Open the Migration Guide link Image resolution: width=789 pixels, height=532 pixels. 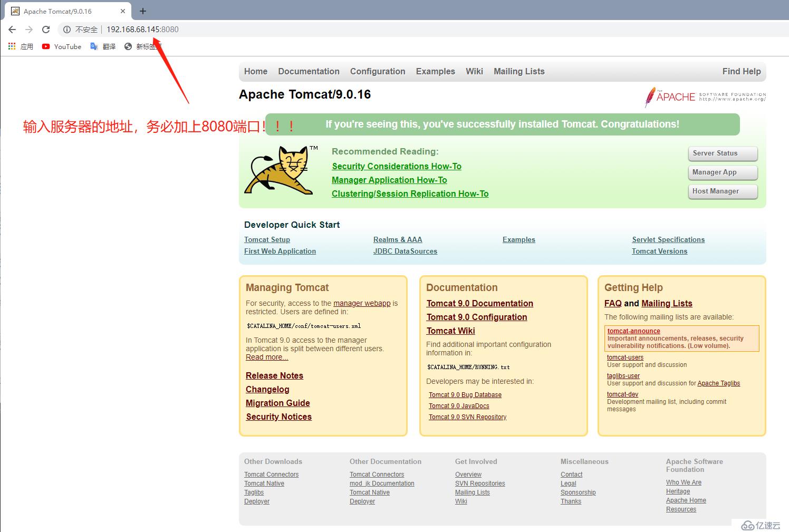tap(277, 403)
